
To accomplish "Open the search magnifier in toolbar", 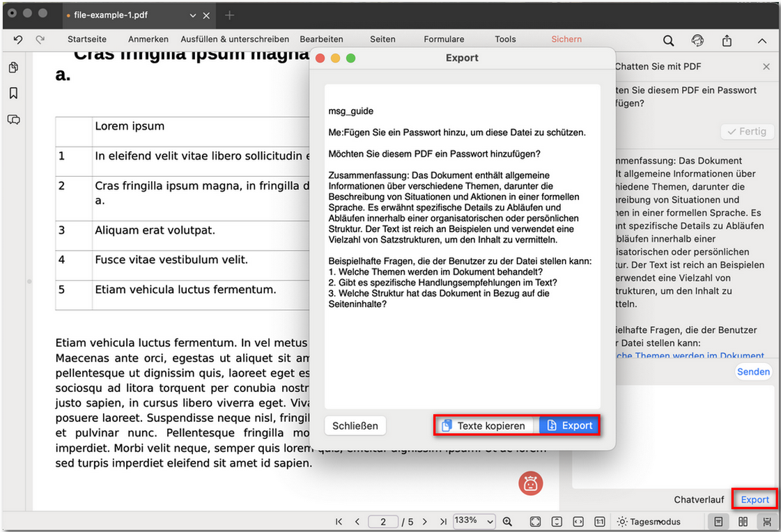I will pos(668,40).
